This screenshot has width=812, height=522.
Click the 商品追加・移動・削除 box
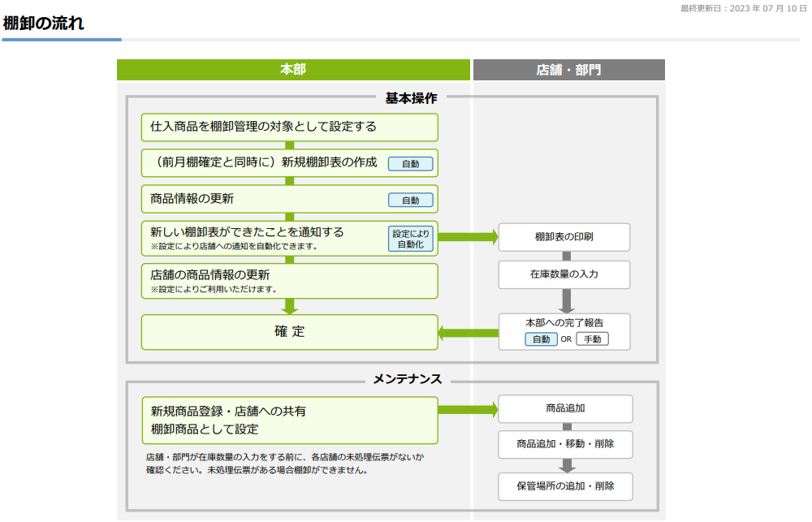tap(565, 444)
